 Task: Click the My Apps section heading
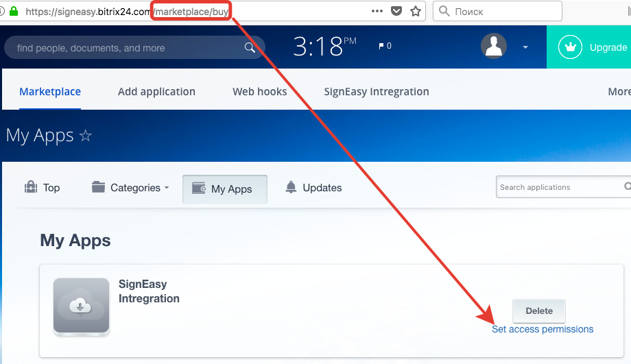[x=75, y=241]
